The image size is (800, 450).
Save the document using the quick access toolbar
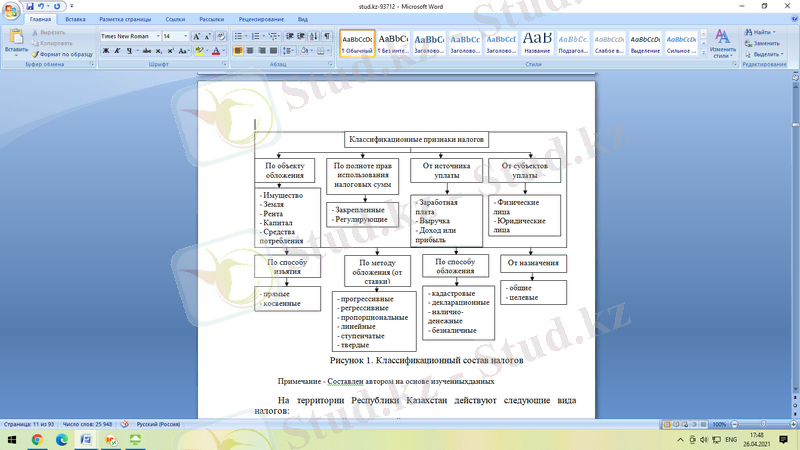point(30,6)
